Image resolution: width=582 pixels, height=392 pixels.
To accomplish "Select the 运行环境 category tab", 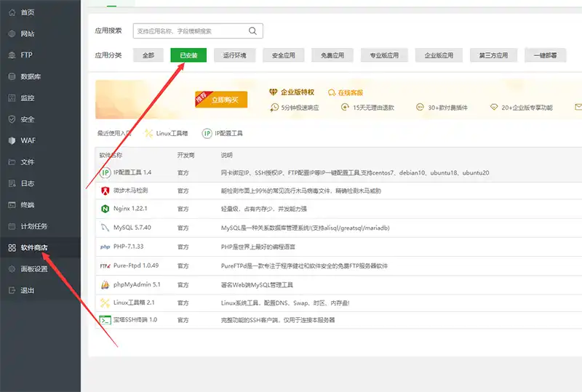I will 234,55.
